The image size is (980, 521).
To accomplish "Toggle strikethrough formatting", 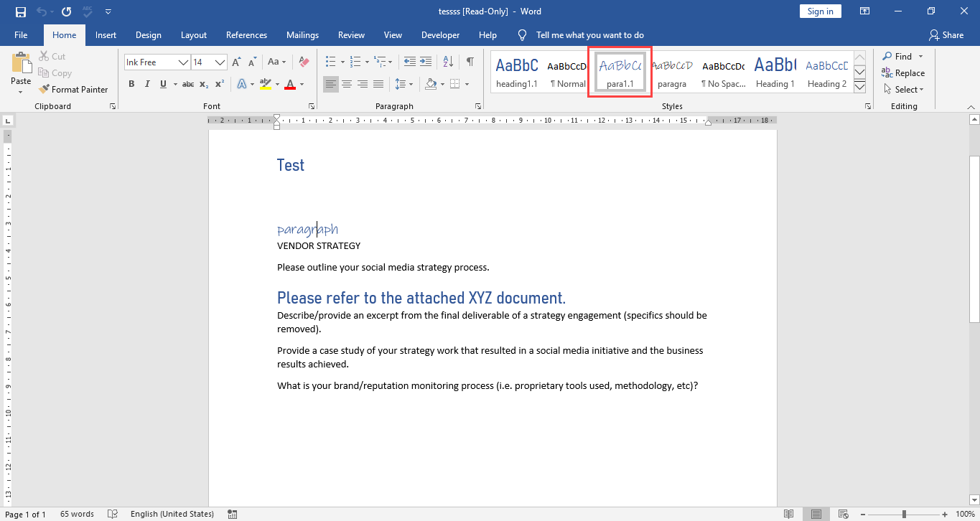I will (x=188, y=84).
